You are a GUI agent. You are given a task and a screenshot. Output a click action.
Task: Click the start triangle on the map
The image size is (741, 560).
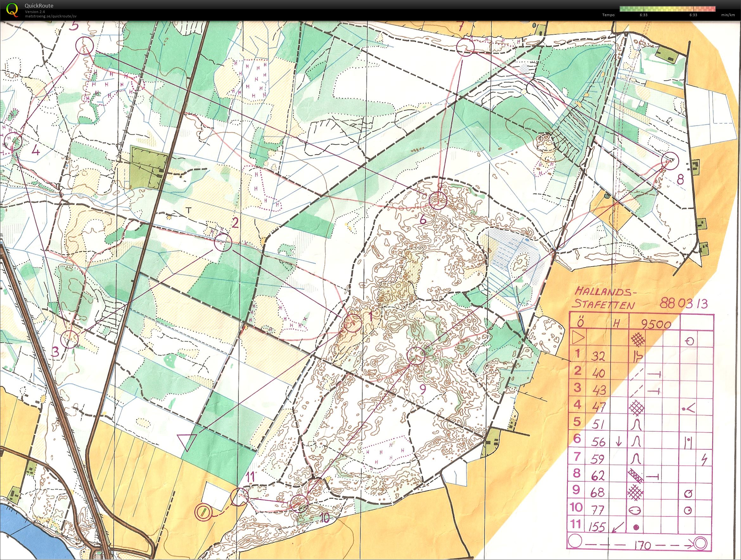(187, 441)
